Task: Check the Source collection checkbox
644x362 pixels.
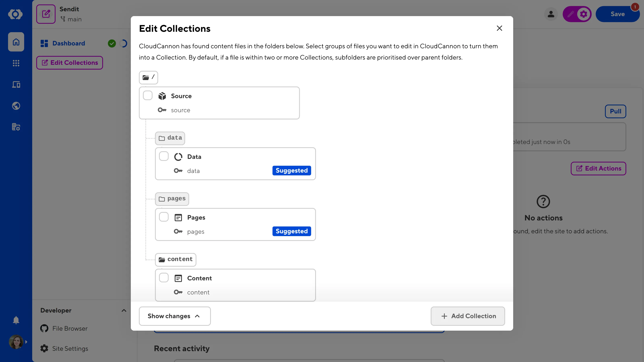Action: pyautogui.click(x=148, y=96)
